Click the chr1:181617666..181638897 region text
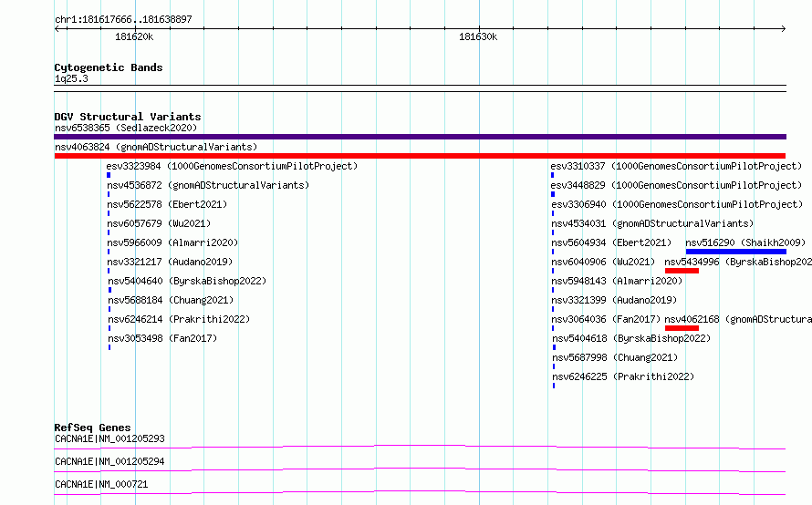Image resolution: width=812 pixels, height=505 pixels. (x=123, y=19)
